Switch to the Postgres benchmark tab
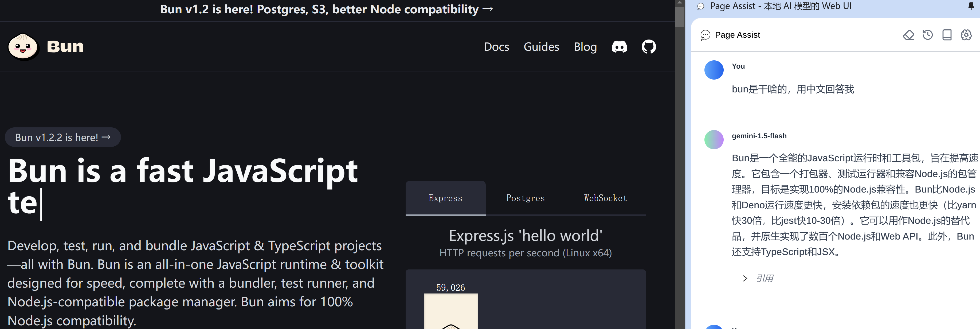The image size is (980, 329). [x=525, y=198]
